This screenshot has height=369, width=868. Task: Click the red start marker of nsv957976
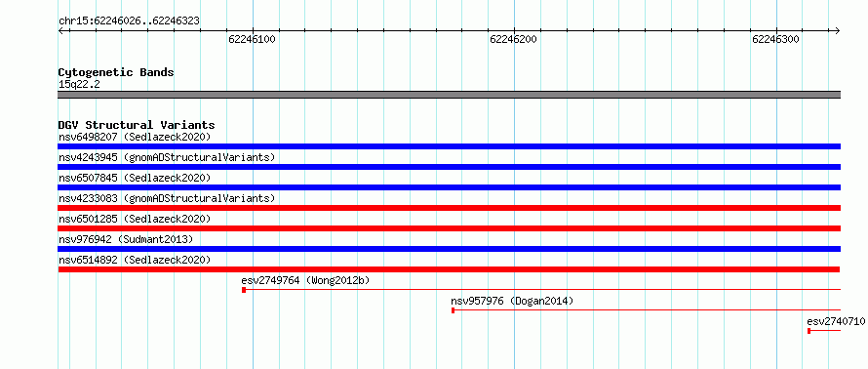coord(453,310)
